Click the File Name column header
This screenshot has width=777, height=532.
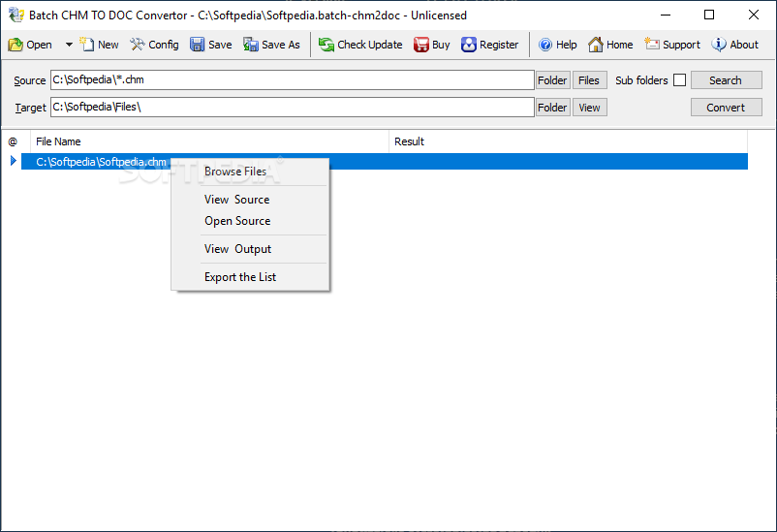[209, 141]
